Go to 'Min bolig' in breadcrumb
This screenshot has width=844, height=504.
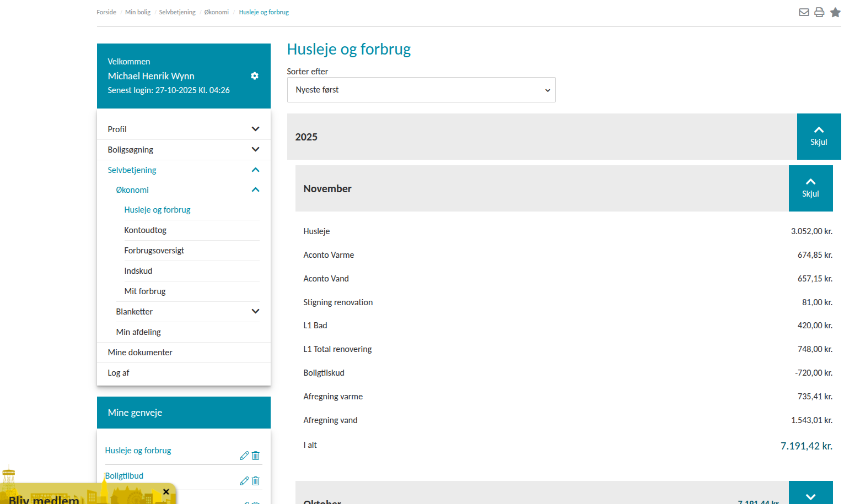pos(138,12)
